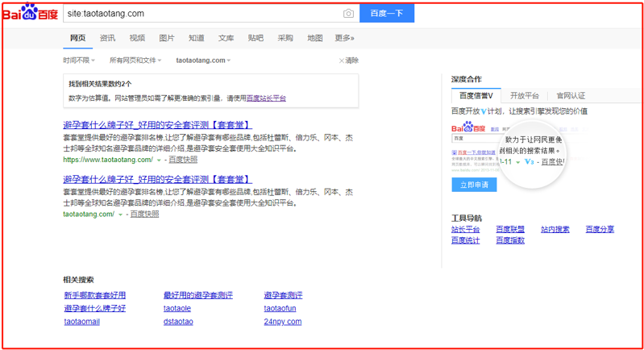This screenshot has width=644, height=350.
Task: Expand arrow next to taotaotang.com/ URL
Action: 120,215
